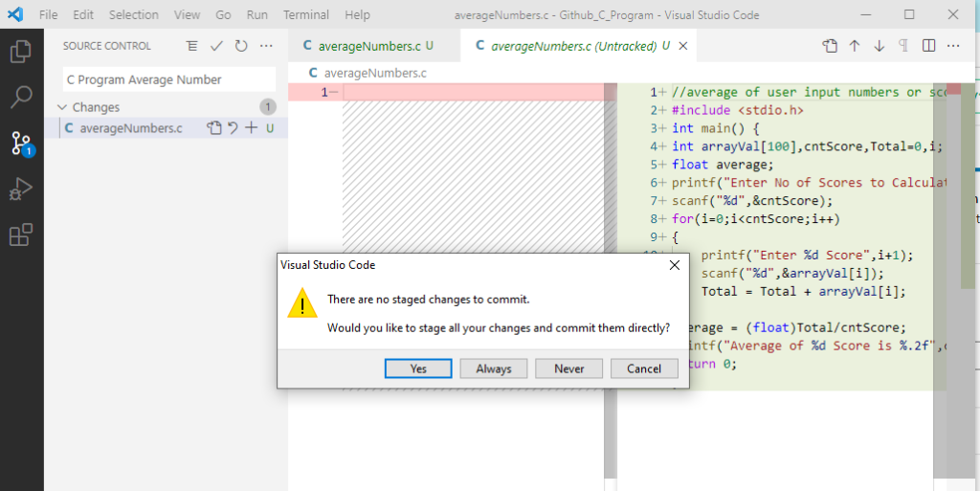Stage averageNumbers.c with the plus icon
980x491 pixels.
click(252, 127)
